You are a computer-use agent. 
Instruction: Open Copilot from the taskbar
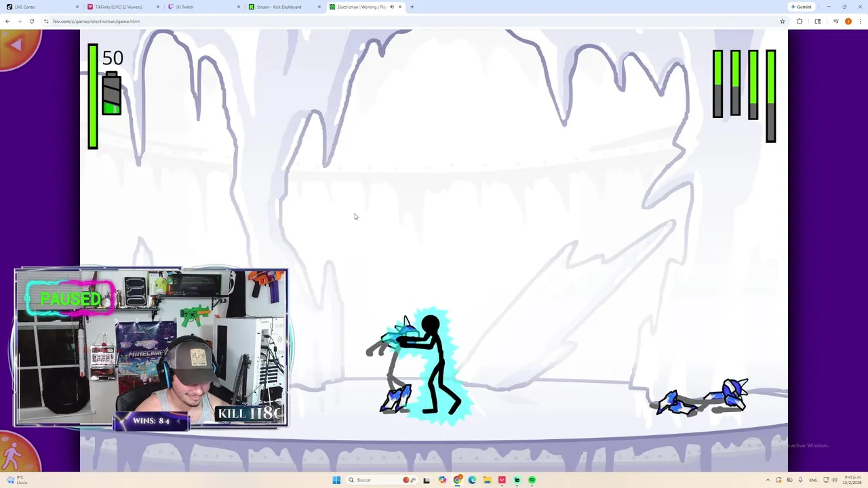pyautogui.click(x=442, y=480)
